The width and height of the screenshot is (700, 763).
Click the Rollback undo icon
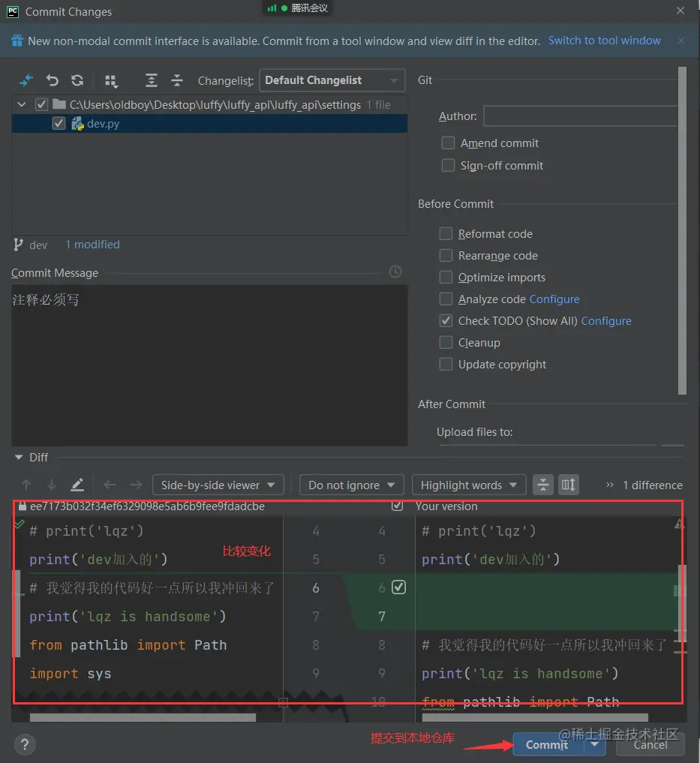click(x=52, y=80)
